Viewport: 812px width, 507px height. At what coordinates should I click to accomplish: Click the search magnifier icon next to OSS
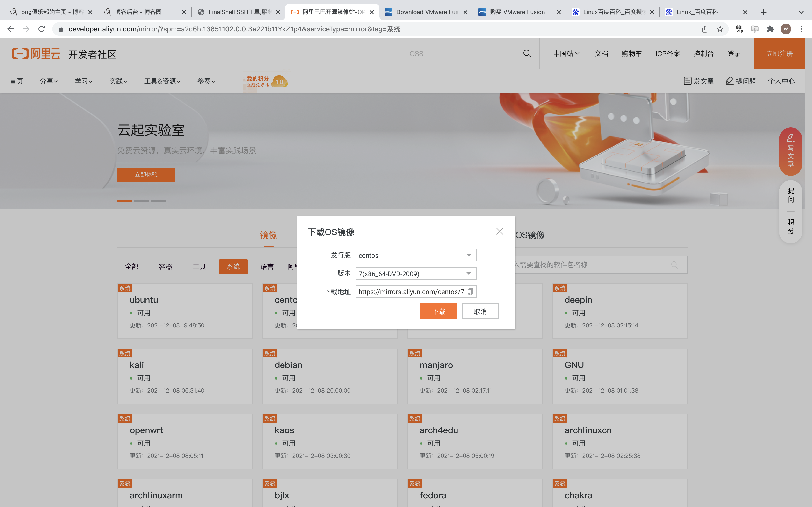(527, 54)
